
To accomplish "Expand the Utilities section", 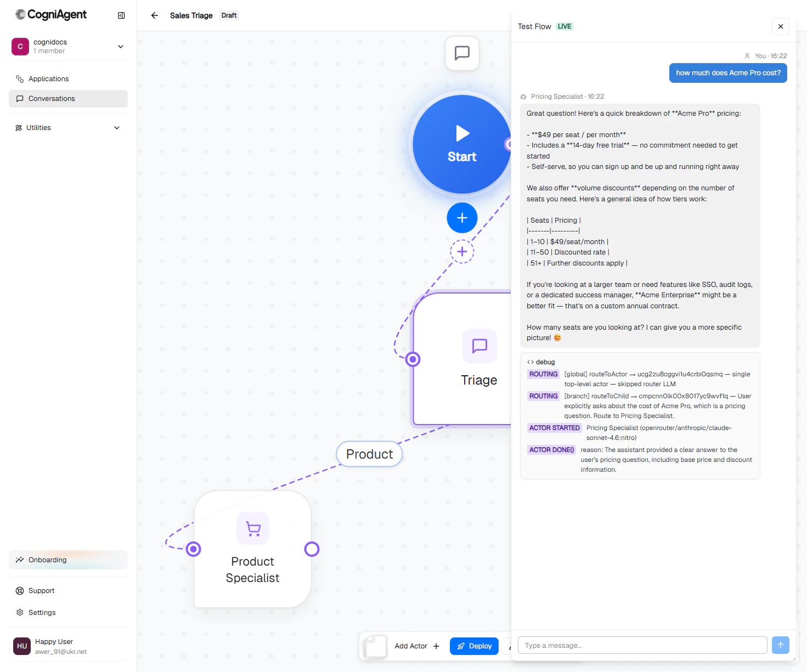I will click(69, 128).
